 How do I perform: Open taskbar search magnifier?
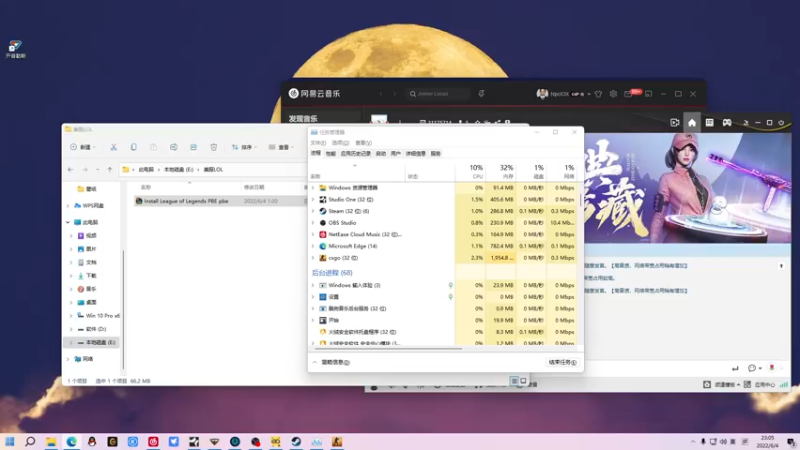[30, 442]
